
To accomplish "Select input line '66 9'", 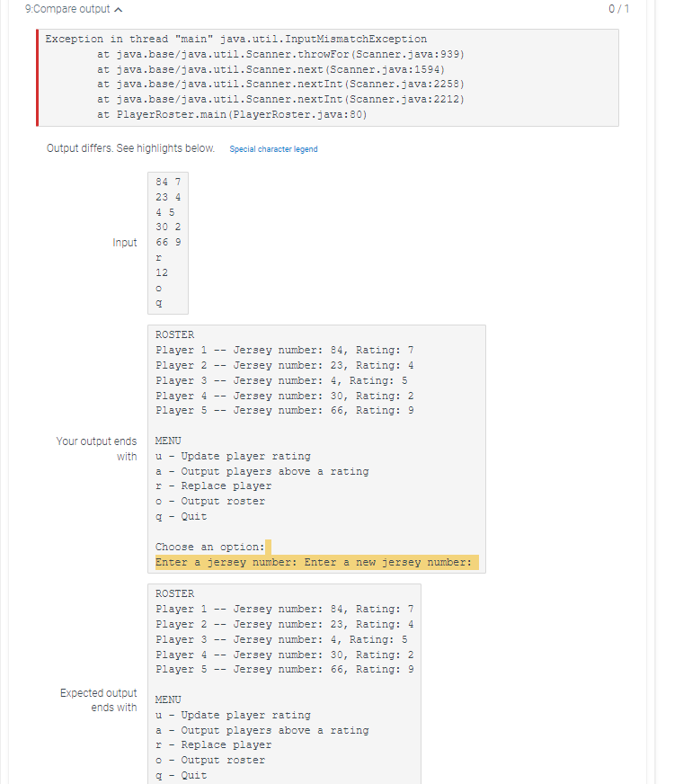I will point(168,242).
